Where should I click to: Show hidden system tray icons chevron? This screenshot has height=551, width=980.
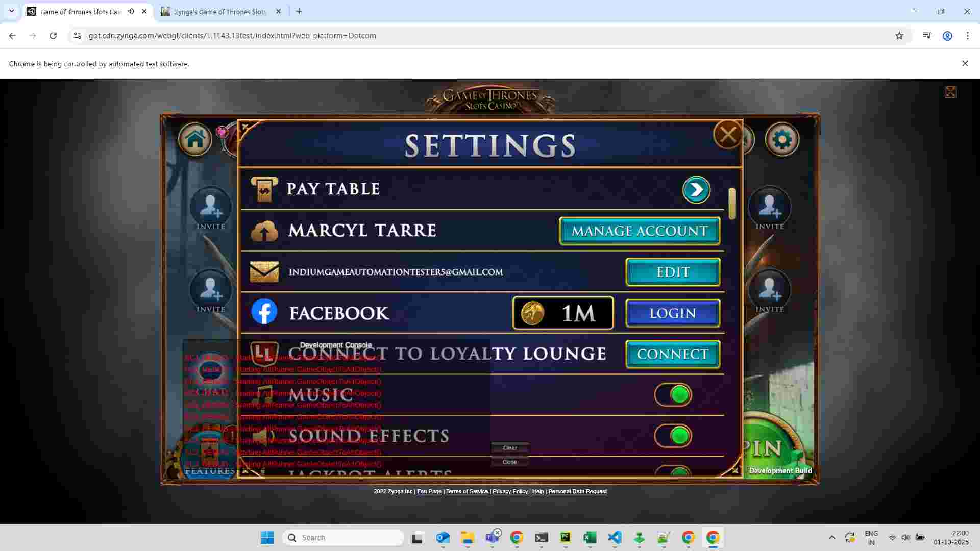point(831,537)
